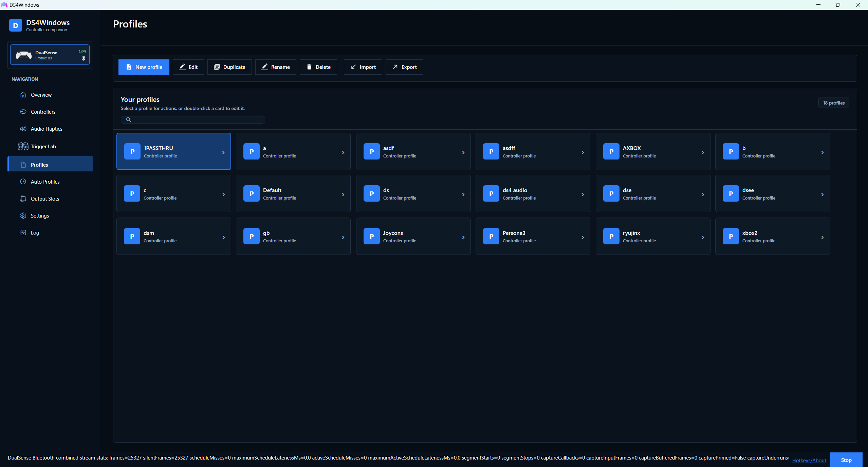
Task: Click 'Profile: ds' on DualSense card
Action: [x=43, y=58]
